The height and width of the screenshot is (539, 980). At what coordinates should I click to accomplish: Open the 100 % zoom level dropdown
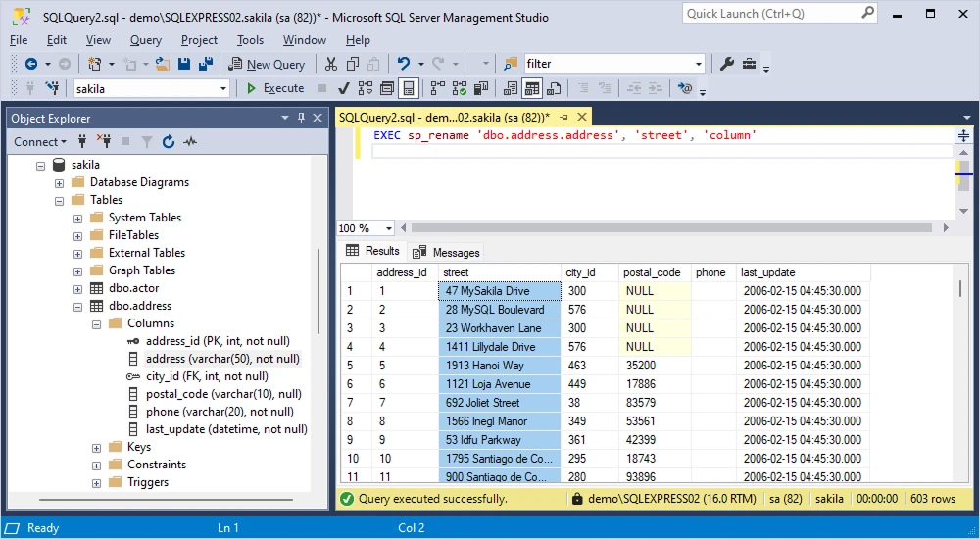tap(389, 228)
